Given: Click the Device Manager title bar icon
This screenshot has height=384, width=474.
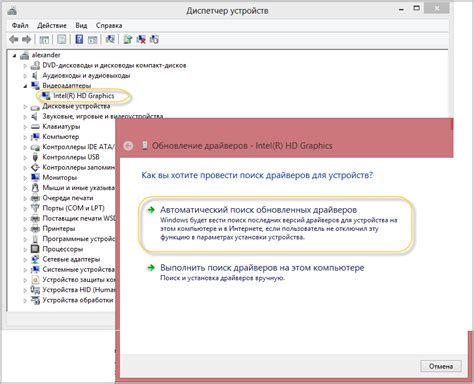Looking at the screenshot, I should coord(12,11).
